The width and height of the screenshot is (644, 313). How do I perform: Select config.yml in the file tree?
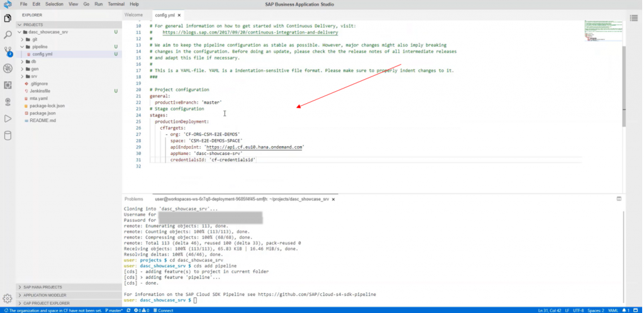tap(42, 54)
